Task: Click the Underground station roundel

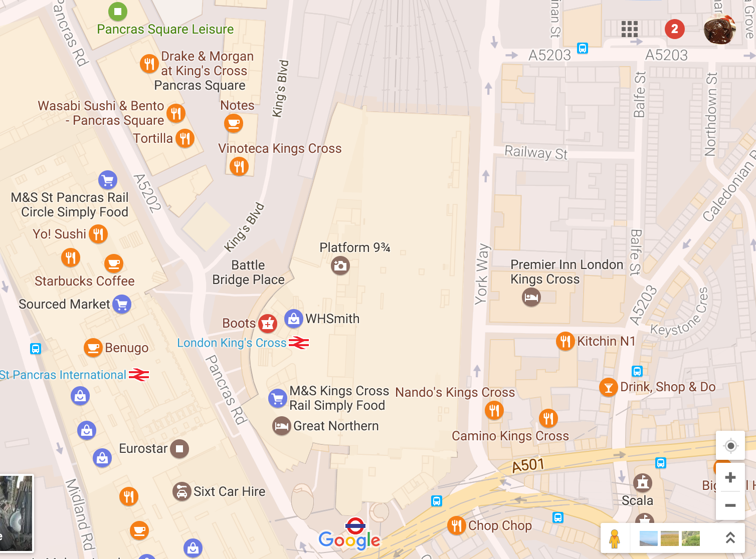Action: 355,525
